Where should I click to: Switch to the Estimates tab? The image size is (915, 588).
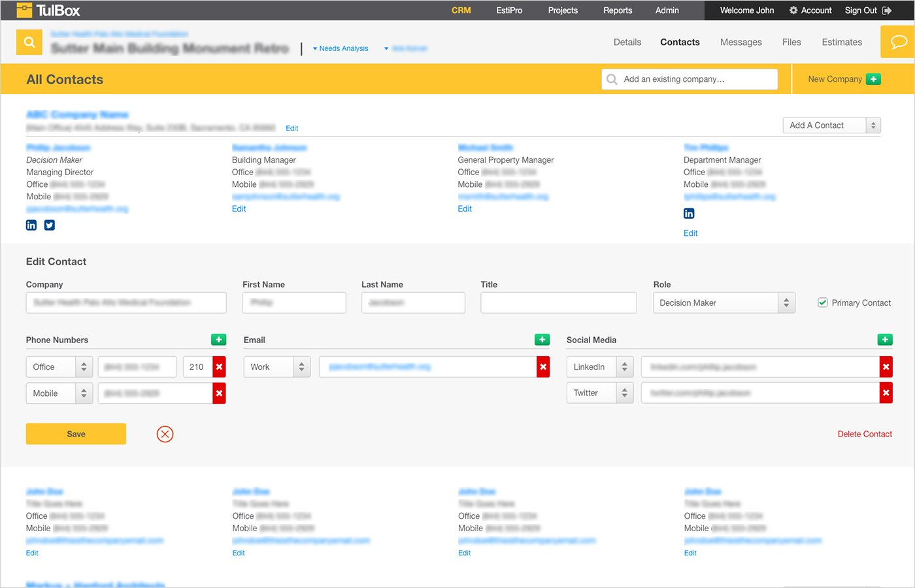[x=842, y=42]
